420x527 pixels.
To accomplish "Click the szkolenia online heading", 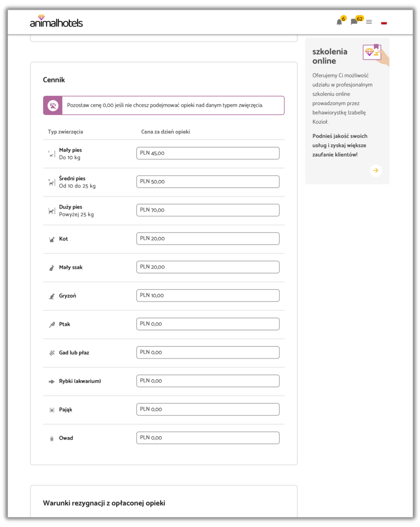I will 330,56.
